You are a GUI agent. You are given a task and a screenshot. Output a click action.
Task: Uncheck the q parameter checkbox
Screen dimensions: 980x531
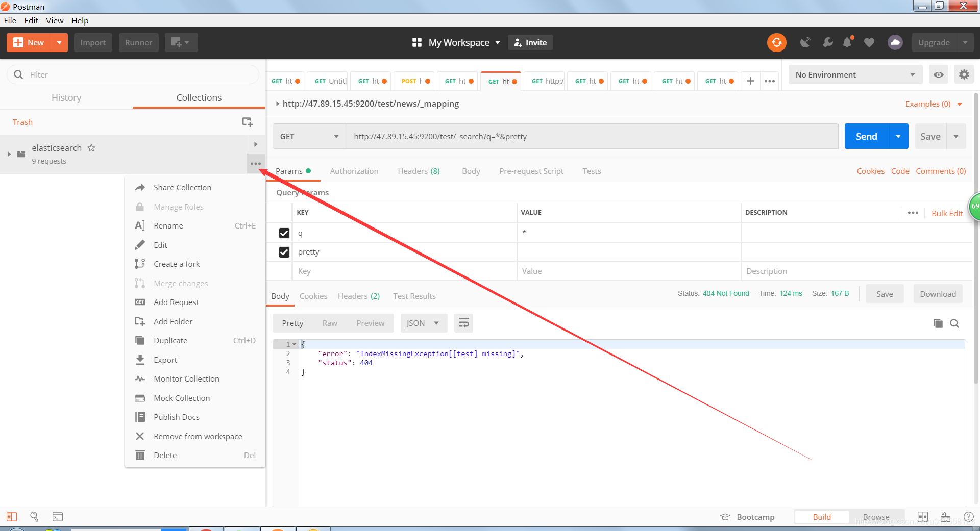(x=284, y=233)
